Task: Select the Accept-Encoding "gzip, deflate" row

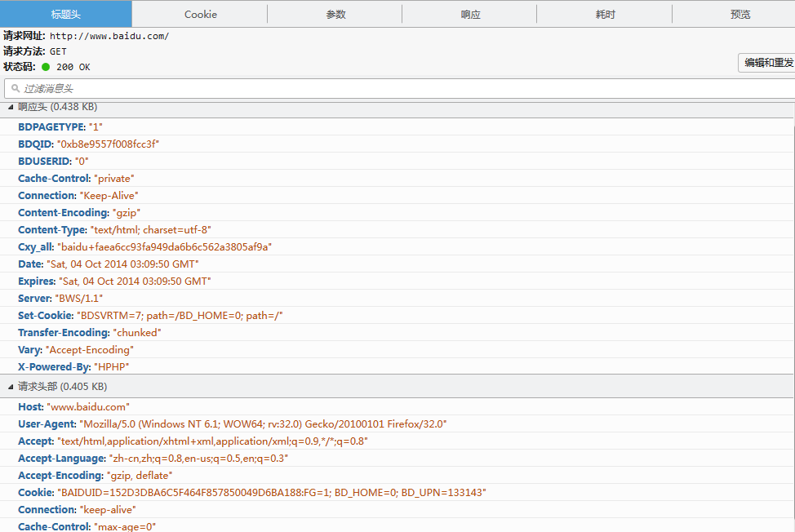Action: [397, 475]
